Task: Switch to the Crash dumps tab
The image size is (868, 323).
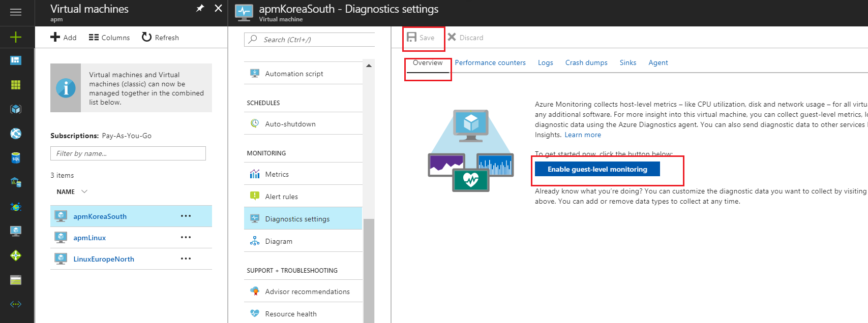Action: pos(586,62)
